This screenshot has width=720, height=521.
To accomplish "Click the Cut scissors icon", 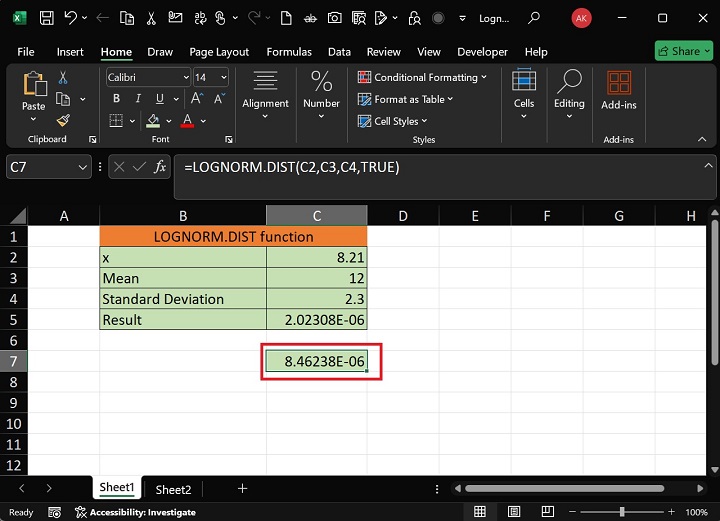I will pos(63,77).
